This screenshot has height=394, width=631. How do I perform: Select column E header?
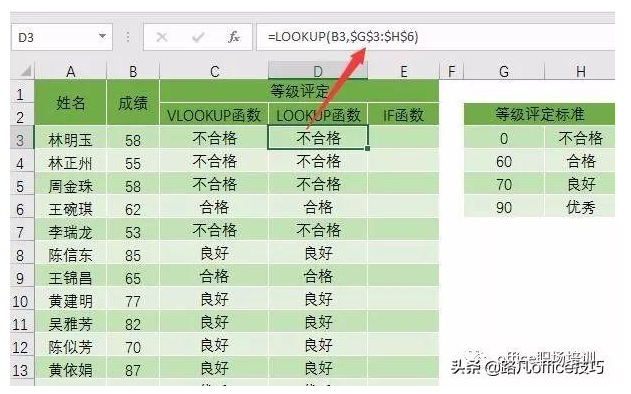pyautogui.click(x=403, y=71)
